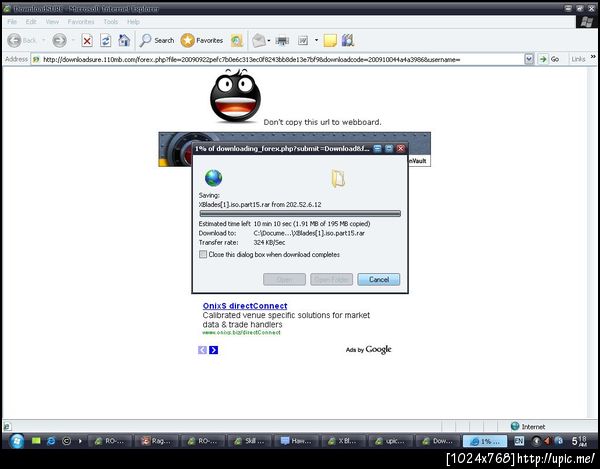Open the View menu
The width and height of the screenshot is (600, 469).
pyautogui.click(x=52, y=22)
